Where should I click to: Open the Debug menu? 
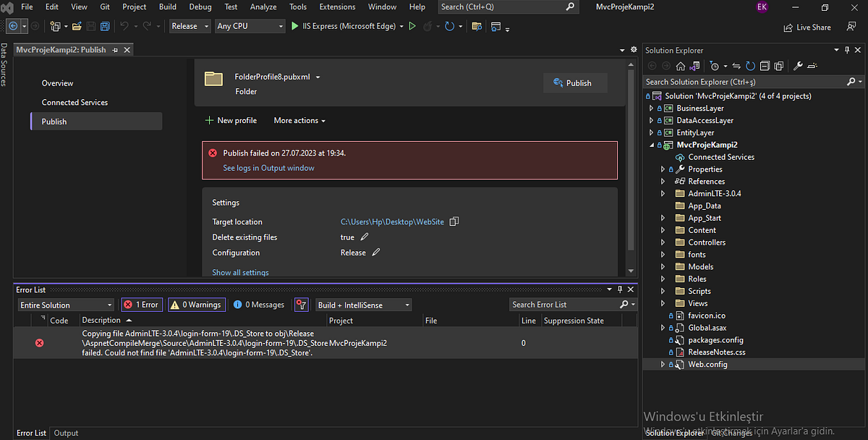(200, 7)
